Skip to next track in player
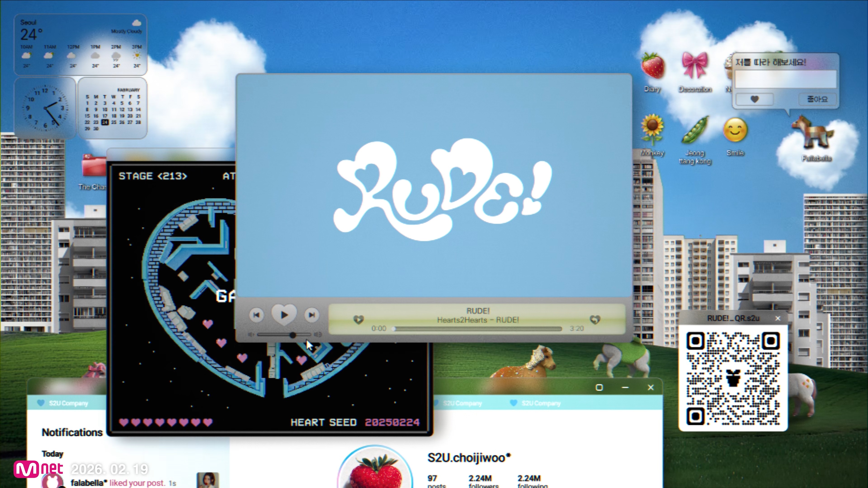 [x=312, y=315]
